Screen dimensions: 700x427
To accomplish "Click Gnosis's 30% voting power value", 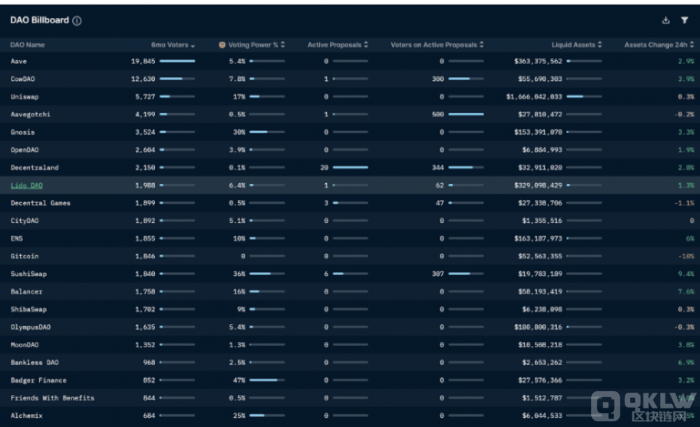I will pyautogui.click(x=239, y=132).
